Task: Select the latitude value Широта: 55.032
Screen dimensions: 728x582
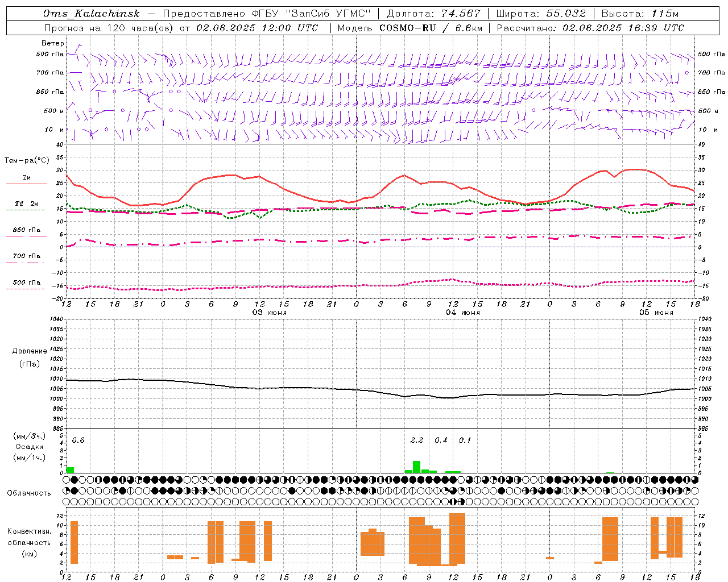Action: tap(540, 14)
